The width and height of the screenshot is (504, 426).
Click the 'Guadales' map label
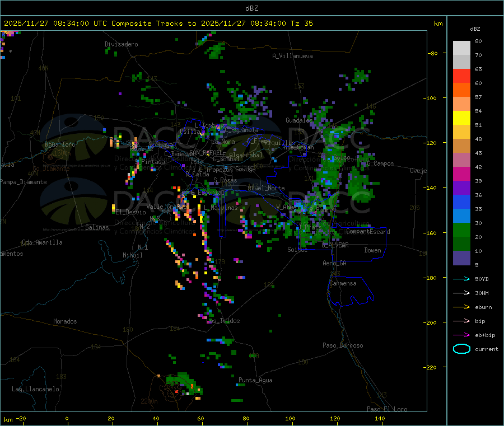pyautogui.click(x=299, y=120)
